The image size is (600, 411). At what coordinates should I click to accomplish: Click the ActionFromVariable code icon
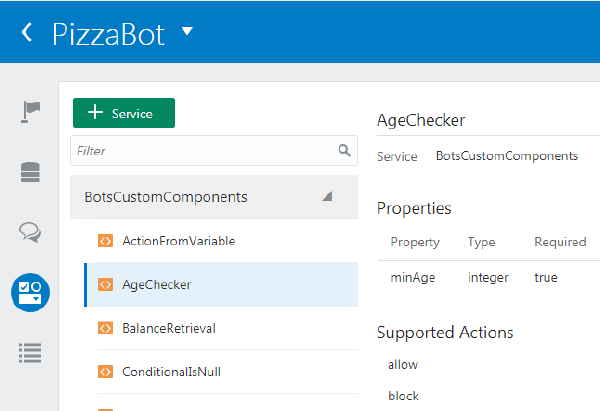(x=104, y=241)
